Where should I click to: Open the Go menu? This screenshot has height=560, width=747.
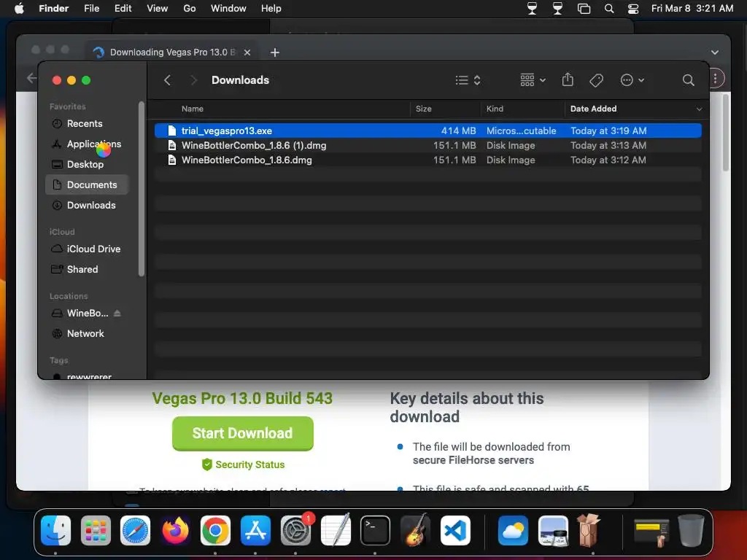[190, 8]
